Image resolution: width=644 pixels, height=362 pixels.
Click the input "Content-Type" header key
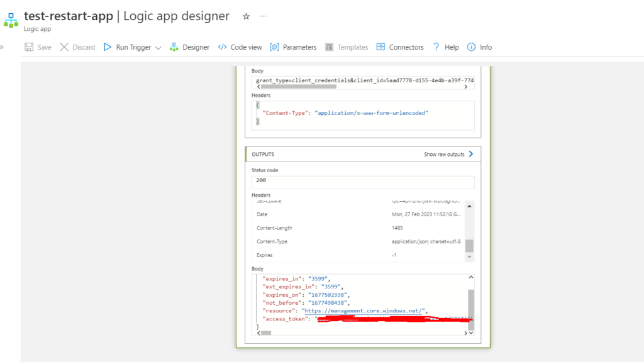pos(286,113)
